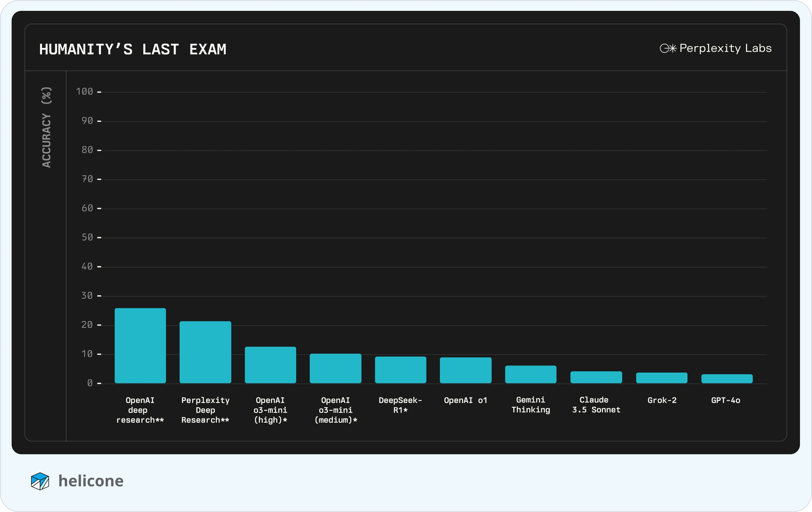Select the DeepSeek-R1 bar
Image resolution: width=812 pixels, height=512 pixels.
coord(401,370)
